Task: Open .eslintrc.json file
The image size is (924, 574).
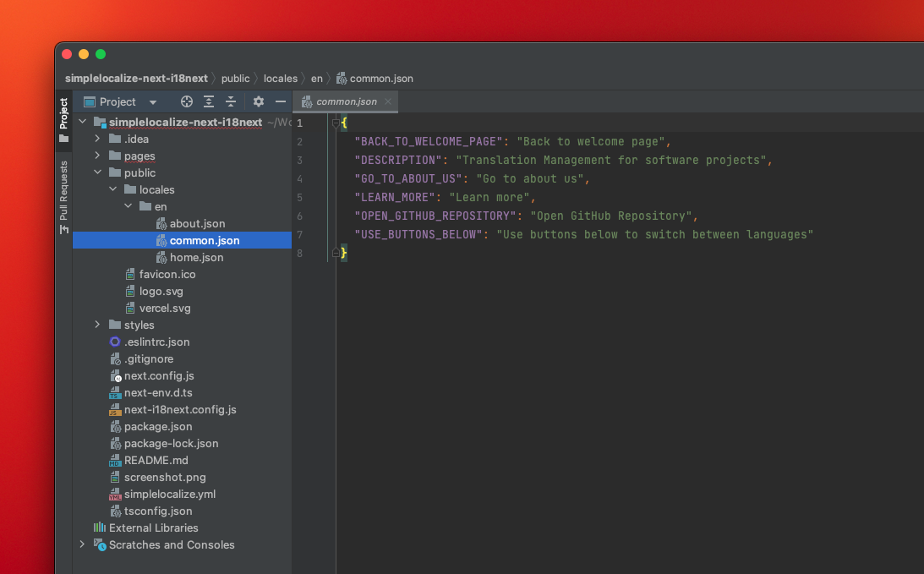Action: (x=156, y=342)
